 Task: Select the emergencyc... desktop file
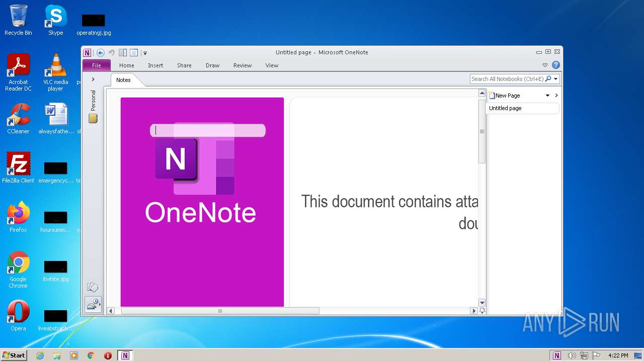click(x=56, y=171)
